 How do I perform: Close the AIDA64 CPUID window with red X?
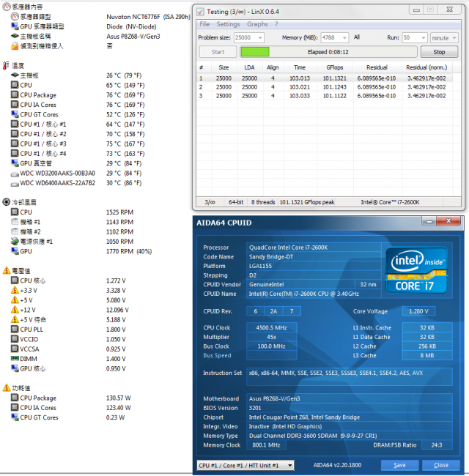448,221
